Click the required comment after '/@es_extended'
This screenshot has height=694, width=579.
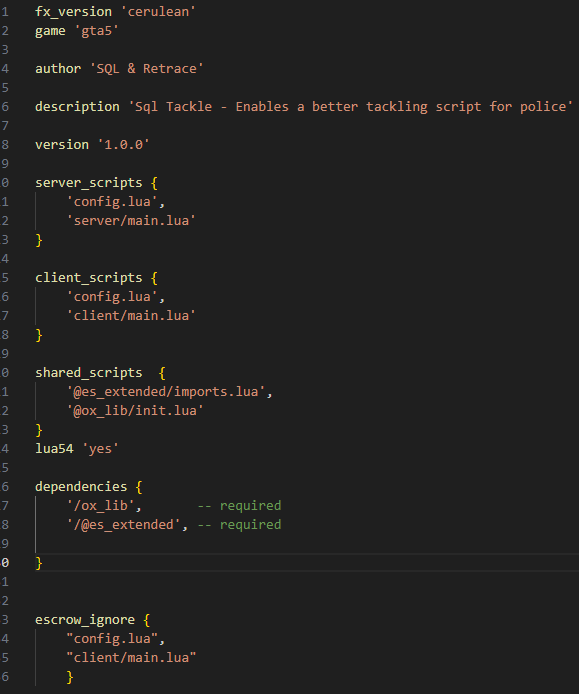239,524
